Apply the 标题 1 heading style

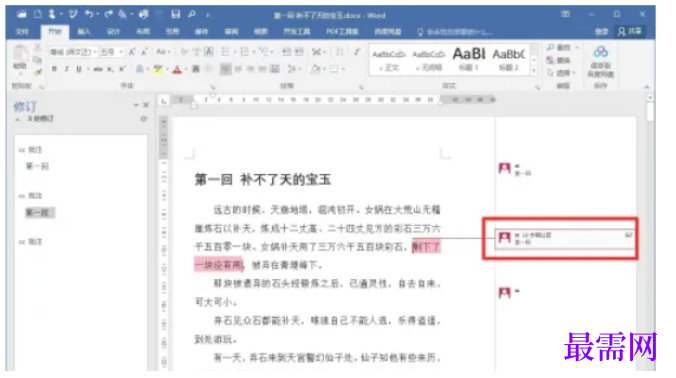click(469, 59)
